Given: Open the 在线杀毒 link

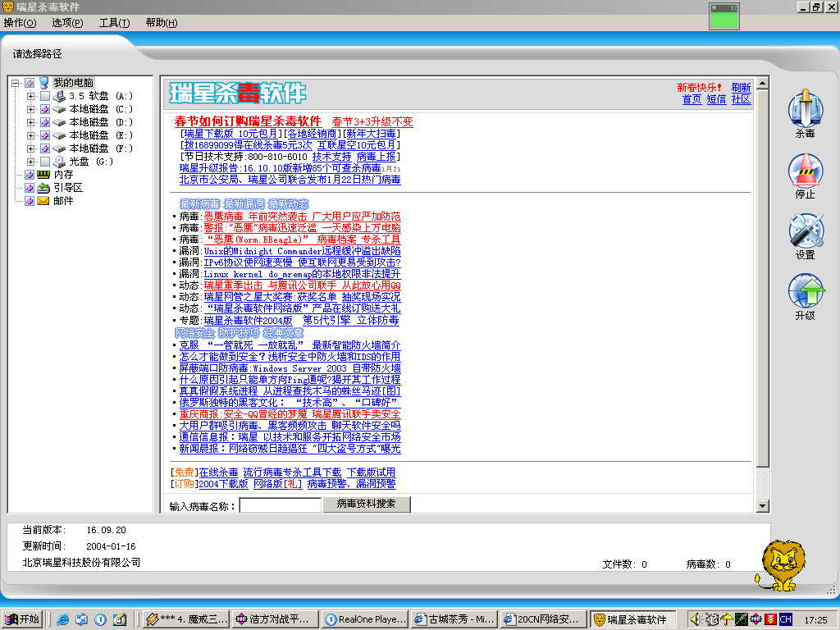Looking at the screenshot, I should point(218,472).
